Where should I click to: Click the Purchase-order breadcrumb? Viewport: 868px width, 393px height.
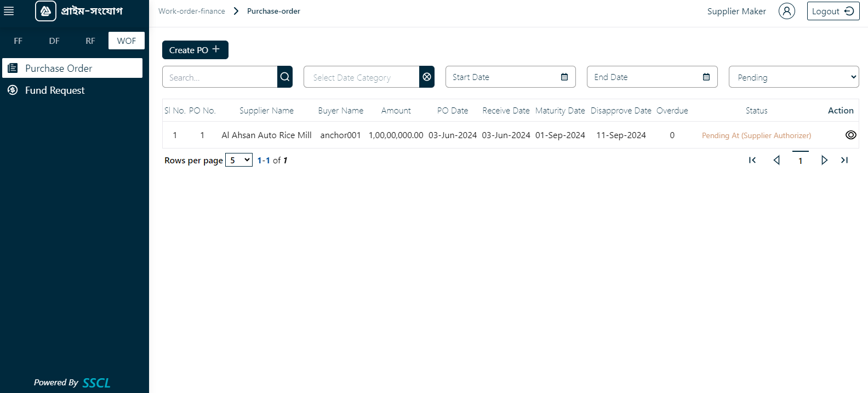pos(273,11)
